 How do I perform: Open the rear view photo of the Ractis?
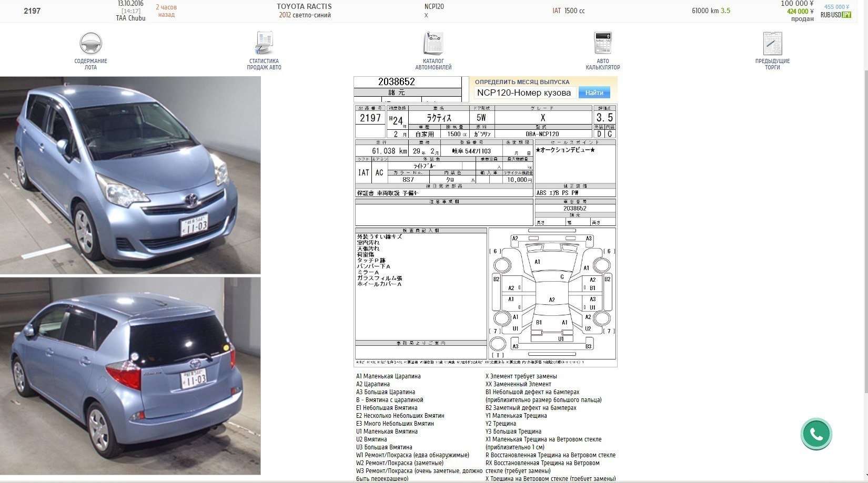tap(130, 376)
